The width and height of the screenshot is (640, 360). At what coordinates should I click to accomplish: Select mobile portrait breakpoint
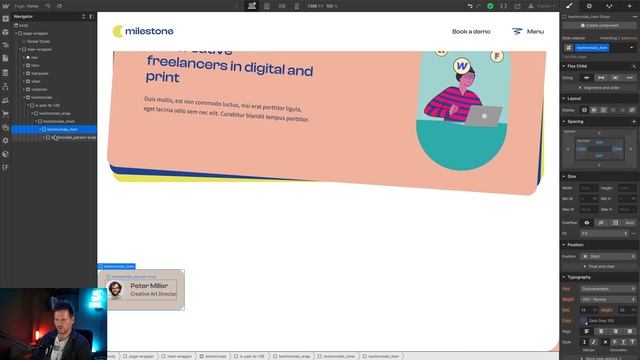297,6
